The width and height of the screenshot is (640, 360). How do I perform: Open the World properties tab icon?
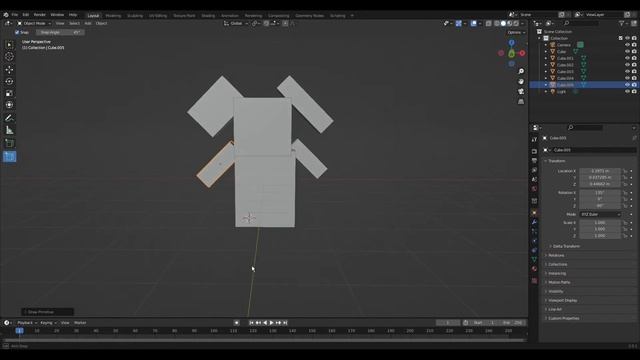pos(534,189)
